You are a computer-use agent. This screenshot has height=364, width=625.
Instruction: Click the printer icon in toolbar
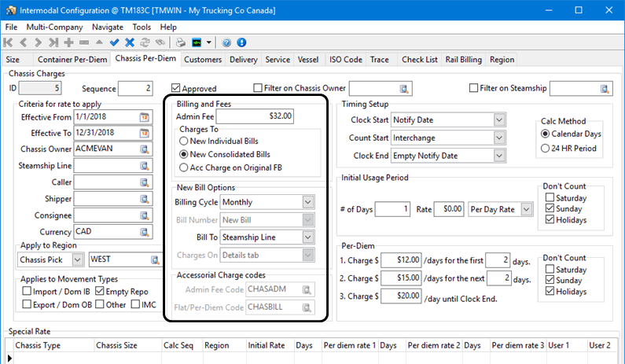click(180, 42)
